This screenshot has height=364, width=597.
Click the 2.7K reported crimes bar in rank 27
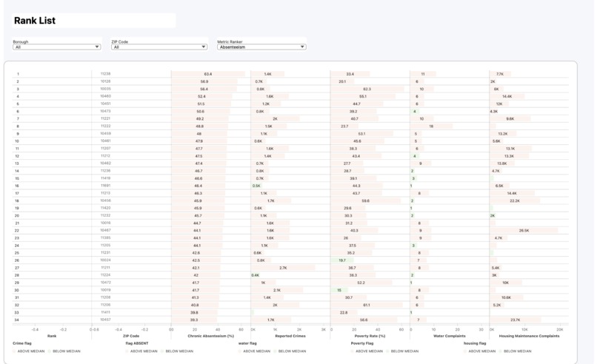(x=283, y=268)
